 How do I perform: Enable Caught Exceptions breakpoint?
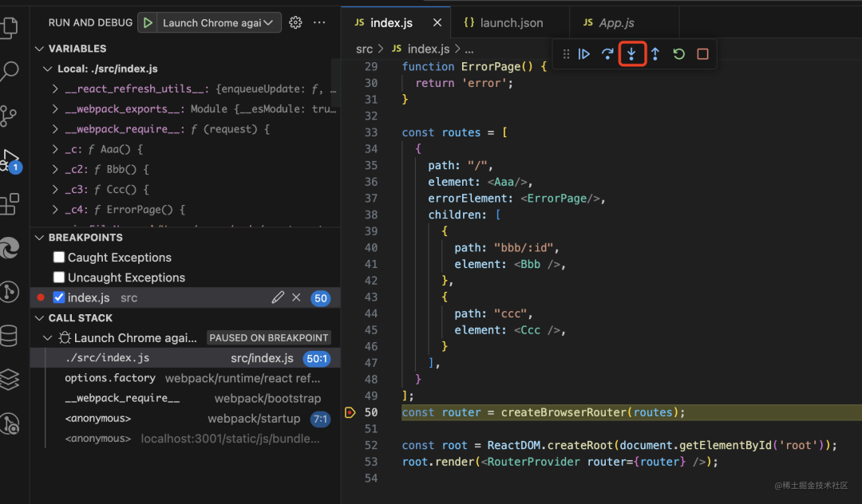59,257
